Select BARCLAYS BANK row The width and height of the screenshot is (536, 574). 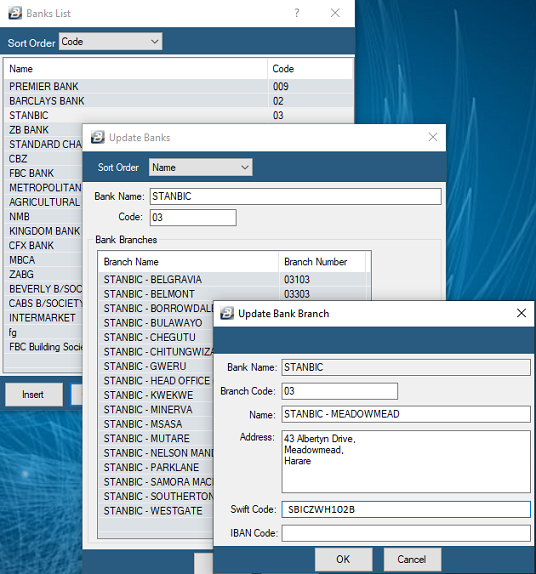179,101
